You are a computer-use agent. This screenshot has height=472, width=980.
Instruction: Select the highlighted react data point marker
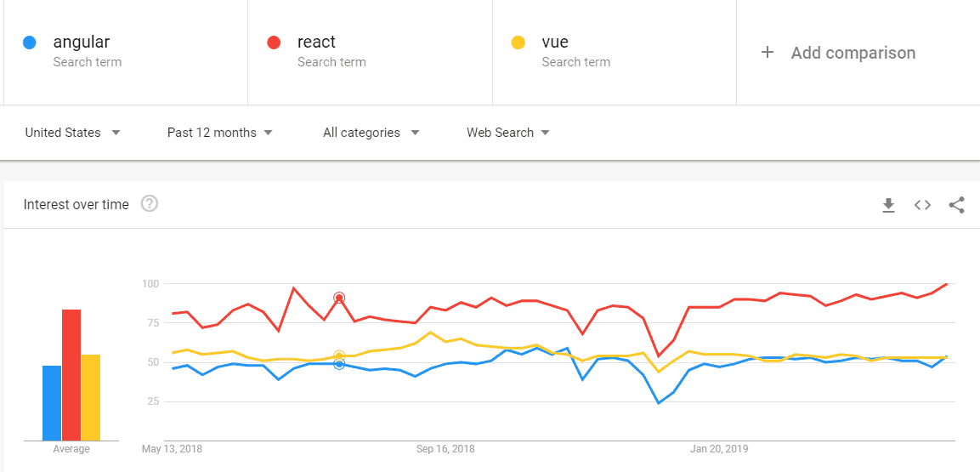point(339,298)
